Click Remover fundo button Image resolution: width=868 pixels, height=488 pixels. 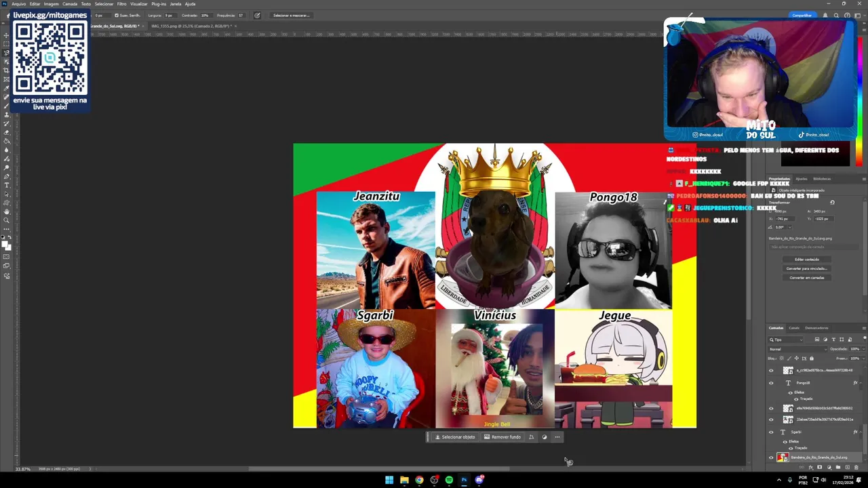(502, 437)
